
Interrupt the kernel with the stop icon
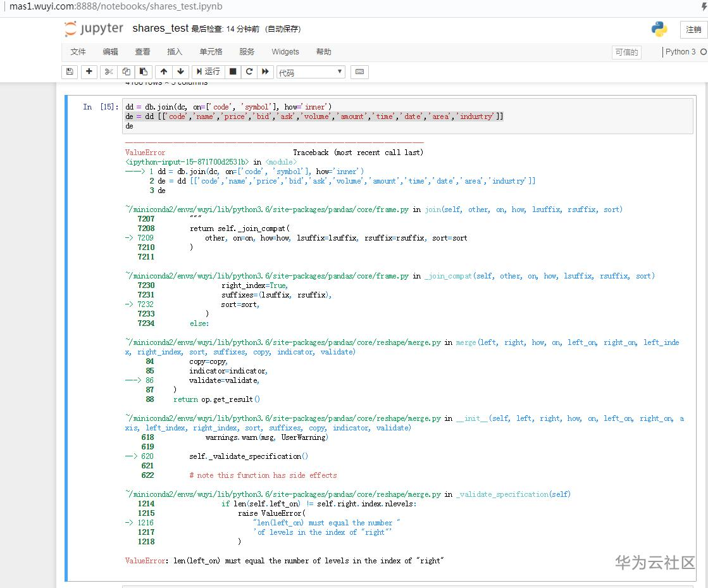point(233,72)
